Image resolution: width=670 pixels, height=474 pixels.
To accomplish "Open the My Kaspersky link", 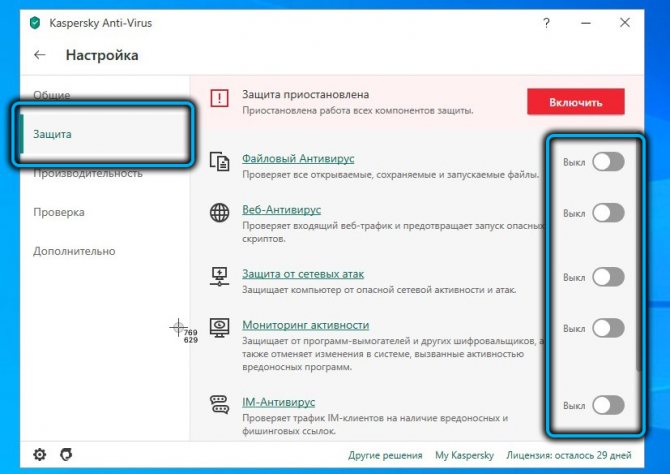I will tap(464, 455).
